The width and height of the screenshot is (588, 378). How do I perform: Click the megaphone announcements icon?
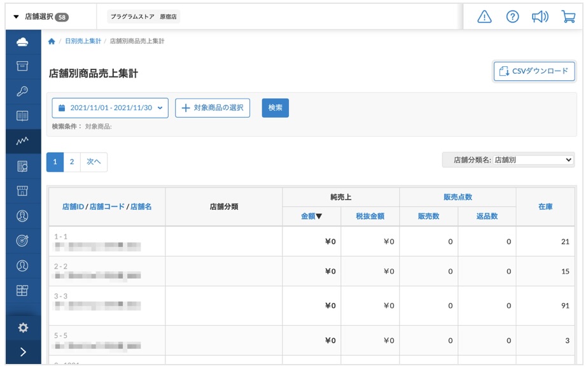(540, 17)
